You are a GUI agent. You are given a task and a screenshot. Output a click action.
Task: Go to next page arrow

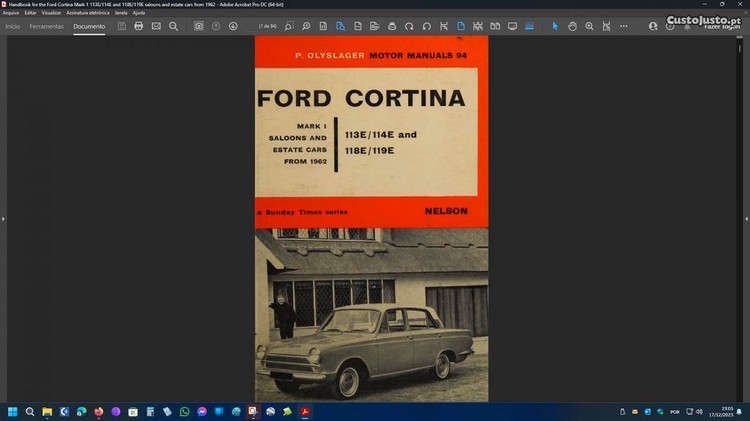tap(233, 26)
